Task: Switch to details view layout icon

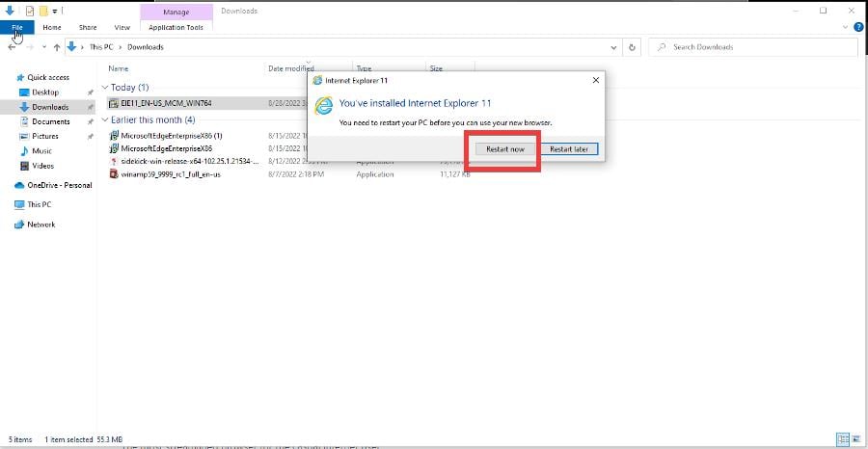Action: (843, 439)
